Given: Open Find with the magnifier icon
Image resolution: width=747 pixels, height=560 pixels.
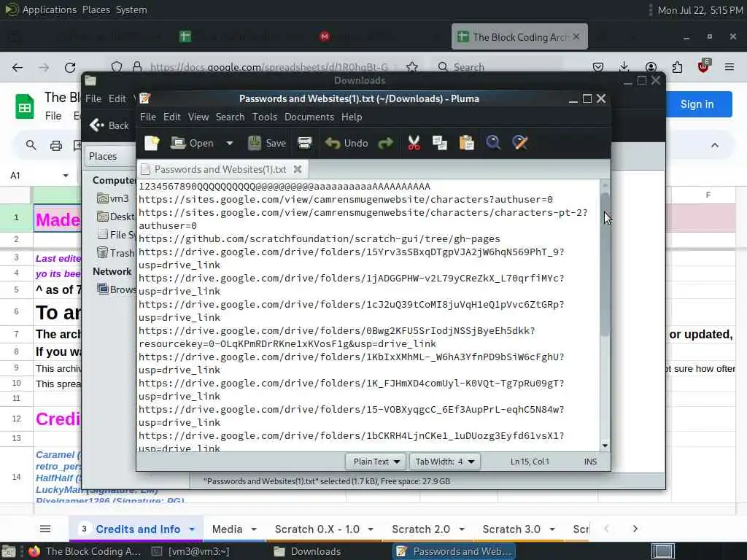Looking at the screenshot, I should point(493,143).
